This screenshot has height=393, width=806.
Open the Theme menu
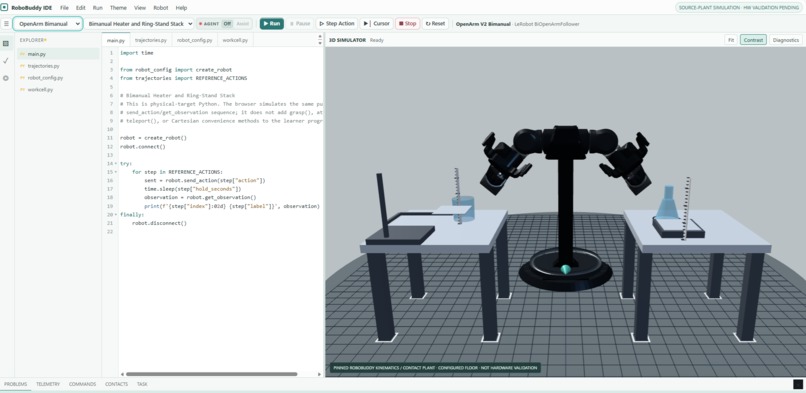click(x=118, y=8)
